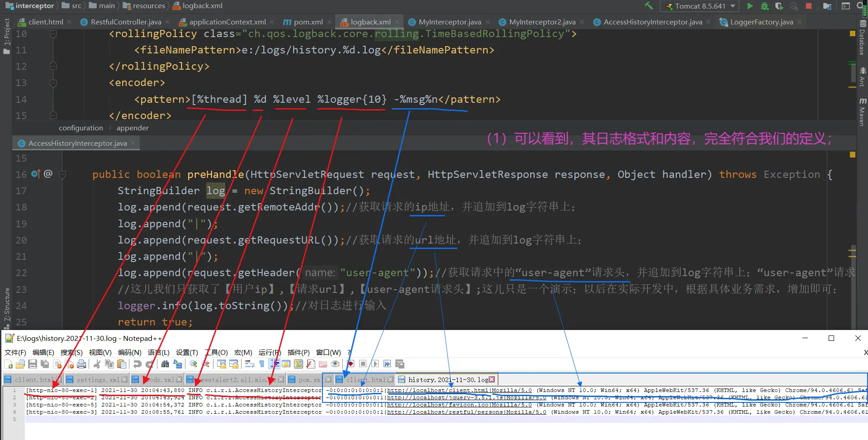
Task: Run the Tomcat 8.5.641 configuration
Action: 750,6
